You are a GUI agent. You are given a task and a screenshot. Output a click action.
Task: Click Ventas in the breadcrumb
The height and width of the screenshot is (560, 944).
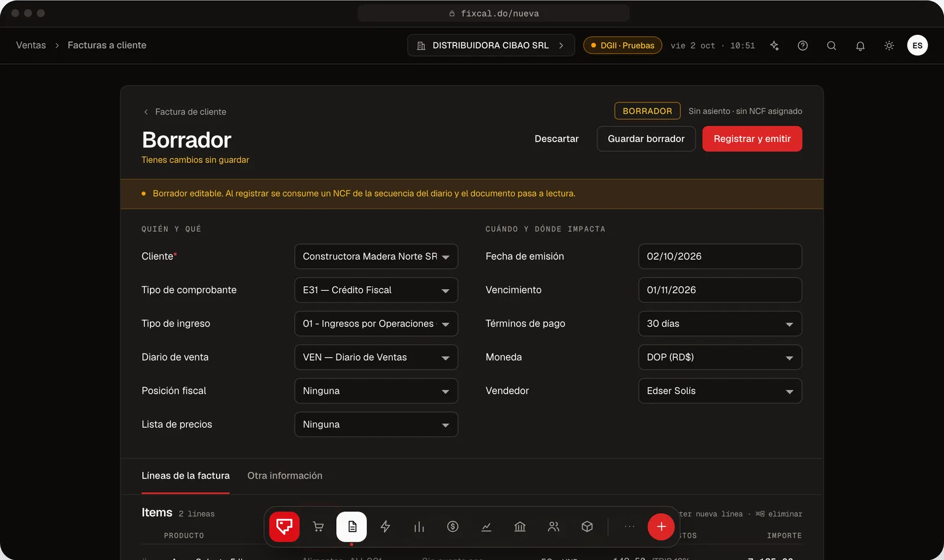[31, 45]
